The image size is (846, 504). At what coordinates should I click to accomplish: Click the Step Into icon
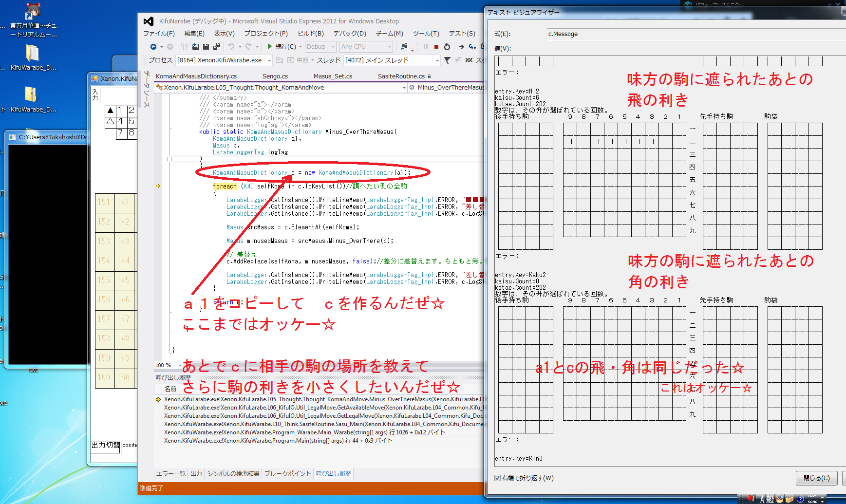(472, 47)
